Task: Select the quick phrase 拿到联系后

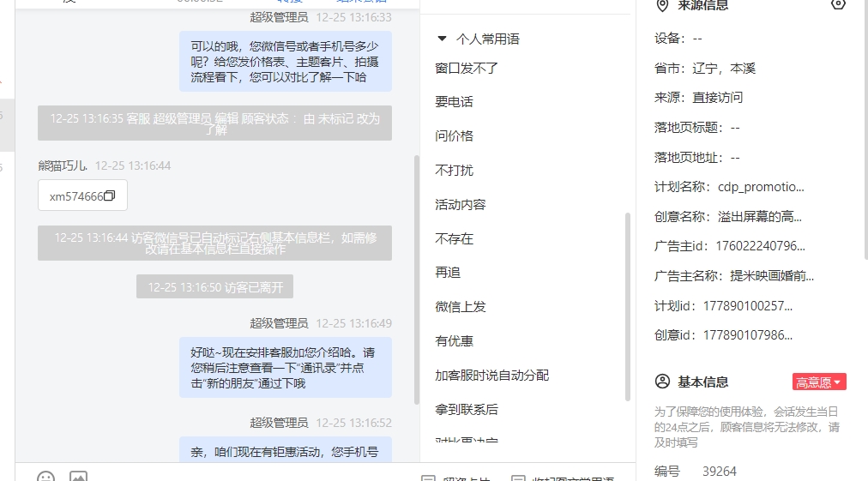Action: [x=466, y=410]
